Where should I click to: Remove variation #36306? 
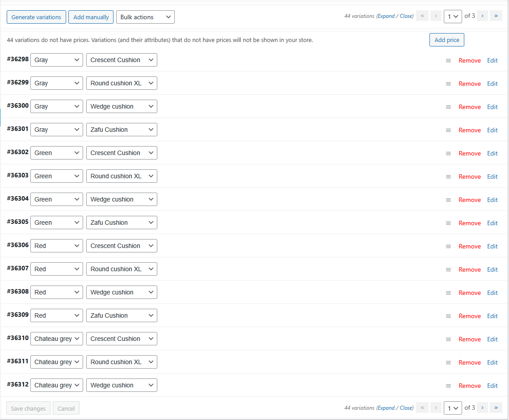coord(470,247)
